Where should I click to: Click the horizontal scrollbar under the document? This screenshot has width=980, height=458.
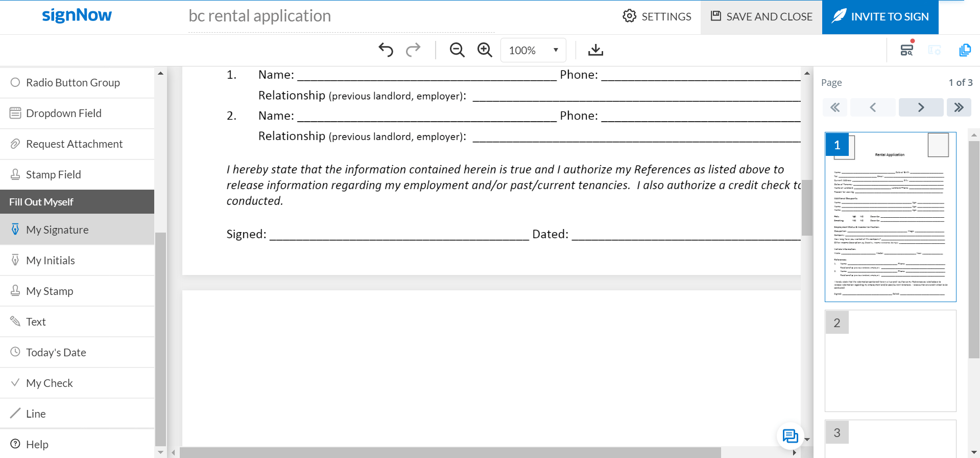(x=449, y=452)
